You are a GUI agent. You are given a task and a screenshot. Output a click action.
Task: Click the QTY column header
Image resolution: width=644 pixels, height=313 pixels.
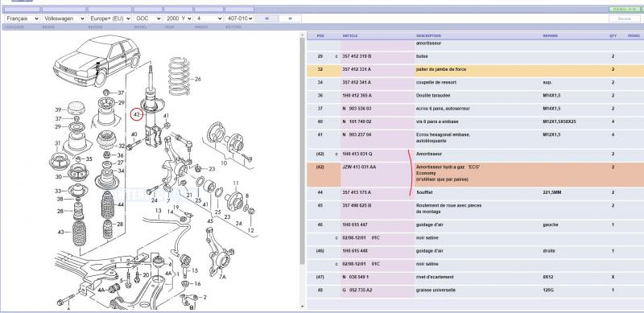[x=613, y=35]
